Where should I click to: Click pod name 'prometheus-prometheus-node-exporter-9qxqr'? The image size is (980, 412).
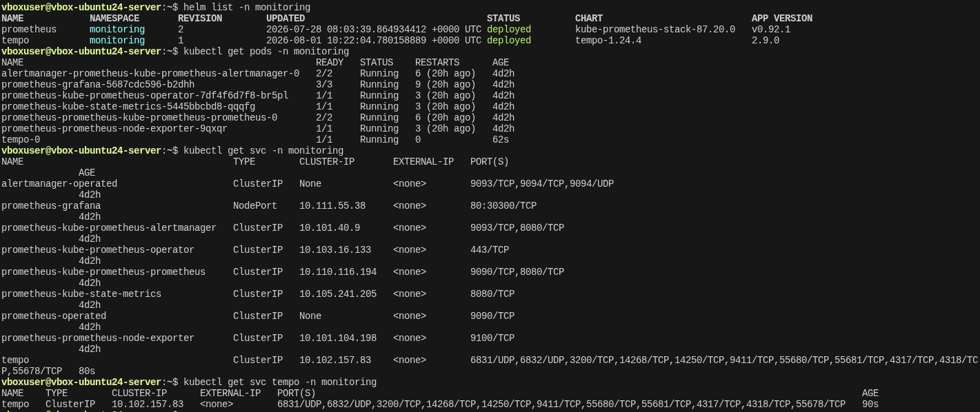click(114, 129)
